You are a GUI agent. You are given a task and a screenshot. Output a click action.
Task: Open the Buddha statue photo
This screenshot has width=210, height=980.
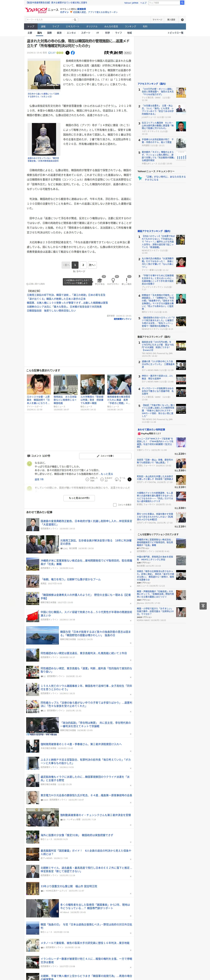(44, 139)
